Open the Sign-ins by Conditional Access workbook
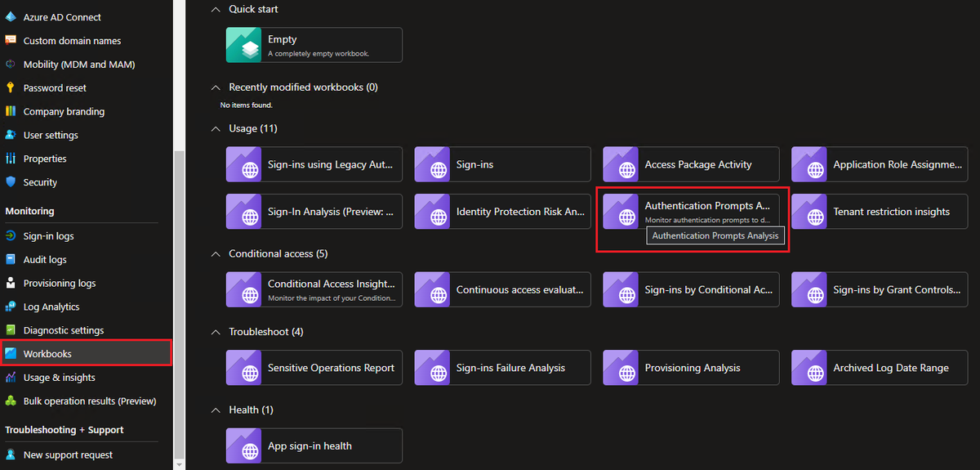980x470 pixels. coord(691,289)
